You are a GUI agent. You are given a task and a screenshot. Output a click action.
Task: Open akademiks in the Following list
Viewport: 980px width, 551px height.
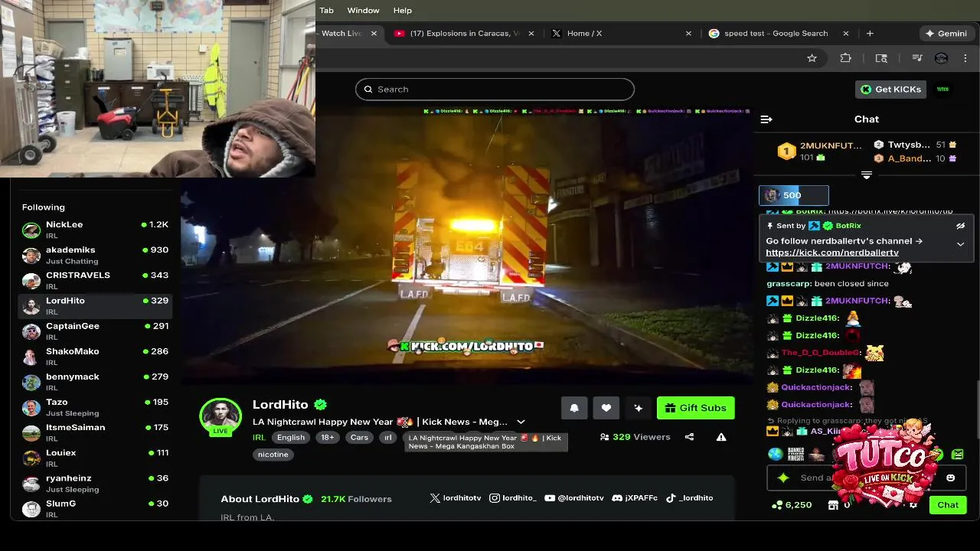coord(95,255)
